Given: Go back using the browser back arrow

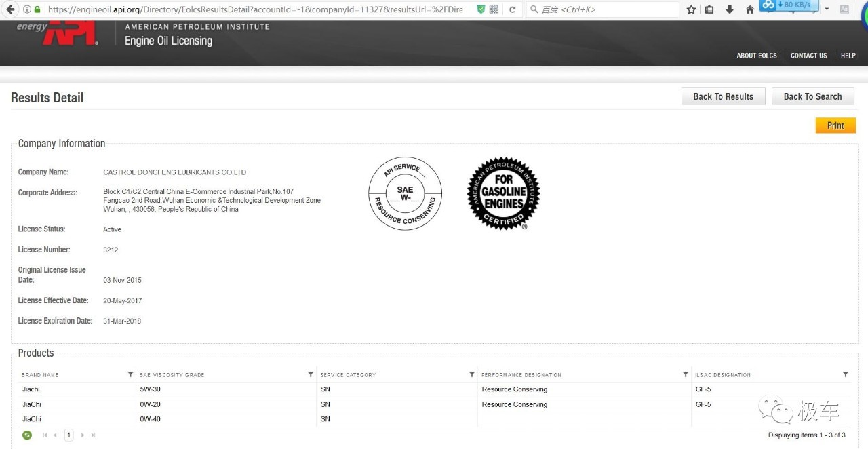Looking at the screenshot, I should [11, 9].
